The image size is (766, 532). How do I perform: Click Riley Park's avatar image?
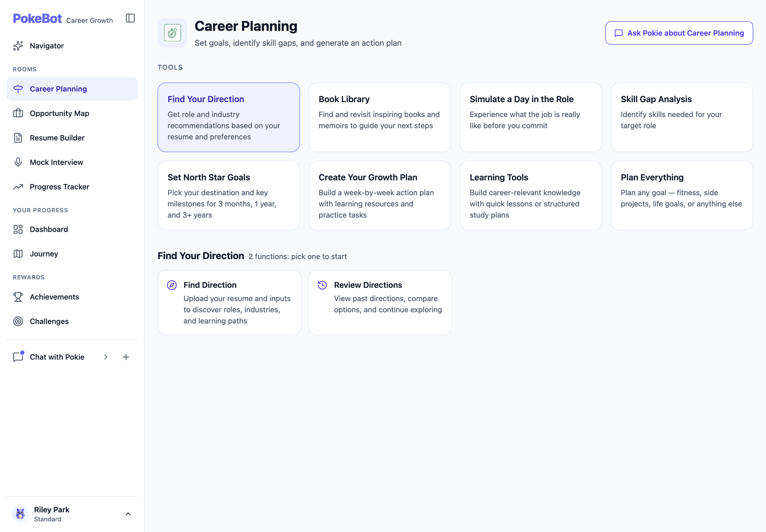(x=20, y=514)
